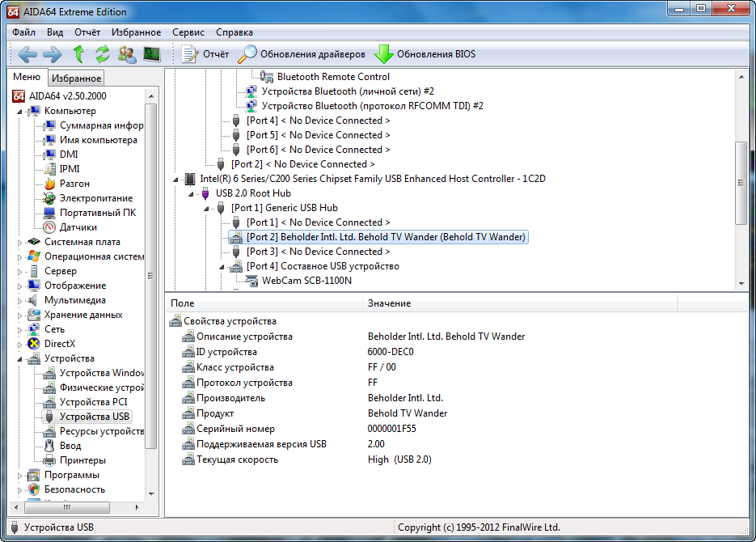Click Обновления BIOS toolbar button
Image resolution: width=756 pixels, height=542 pixels.
425,54
